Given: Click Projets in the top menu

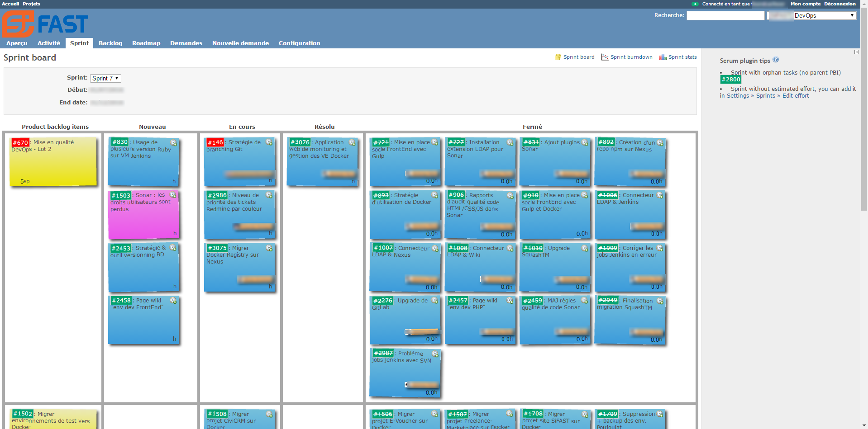Looking at the screenshot, I should click(31, 4).
